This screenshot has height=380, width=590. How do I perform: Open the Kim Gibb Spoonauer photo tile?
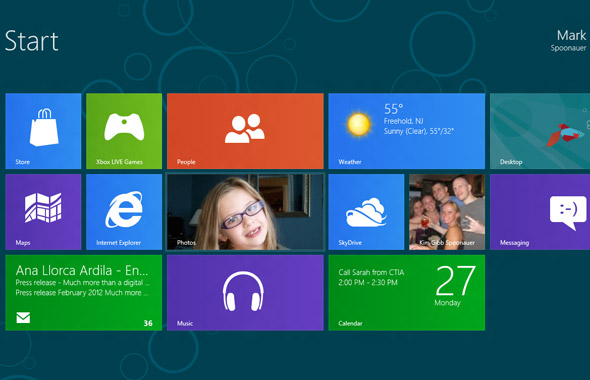point(447,212)
